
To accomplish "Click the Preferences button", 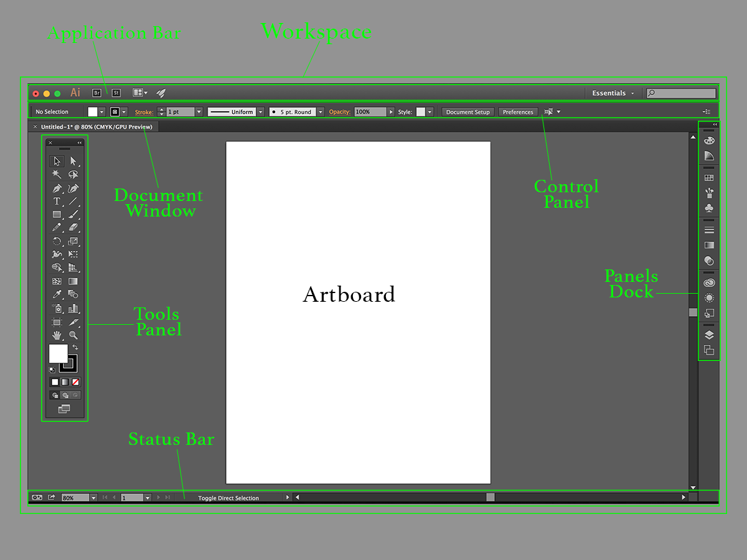I will click(x=518, y=112).
